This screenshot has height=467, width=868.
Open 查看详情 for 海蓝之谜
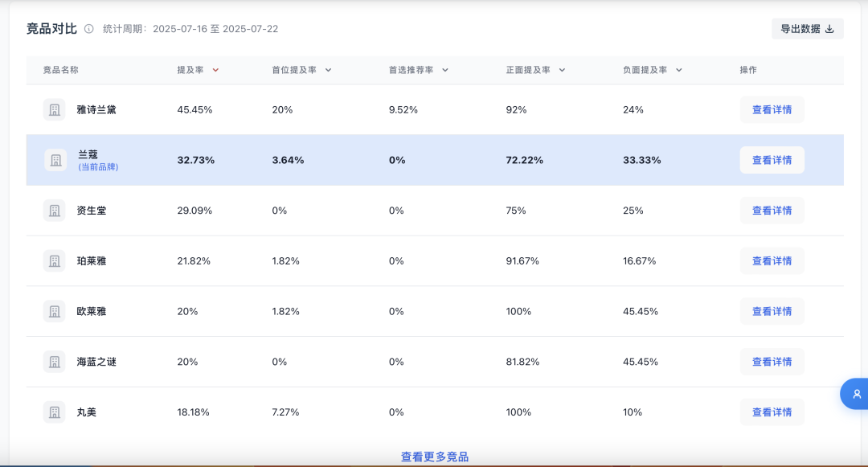(772, 362)
